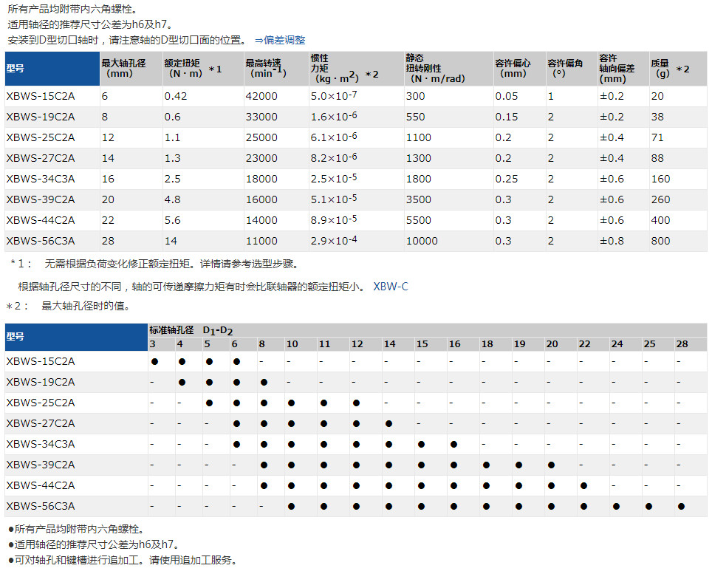The width and height of the screenshot is (712, 588).
Task: Click the 容许偏角 column header
Action: click(x=571, y=69)
